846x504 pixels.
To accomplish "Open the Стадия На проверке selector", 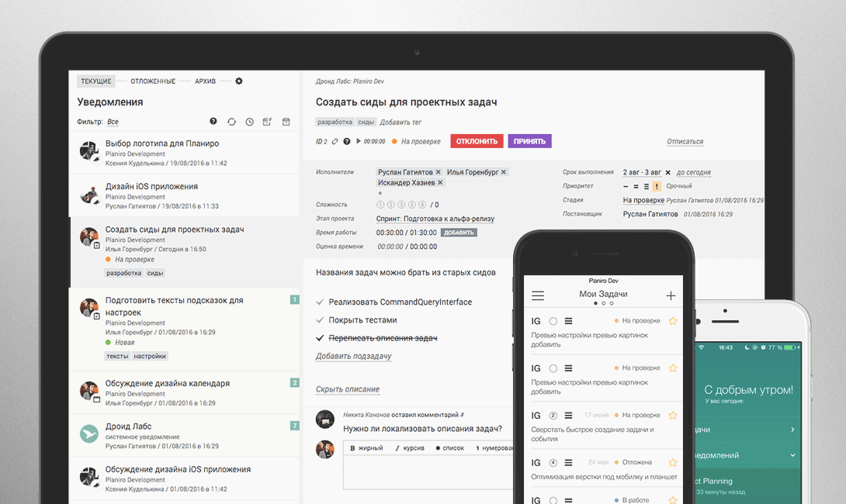I will (643, 200).
